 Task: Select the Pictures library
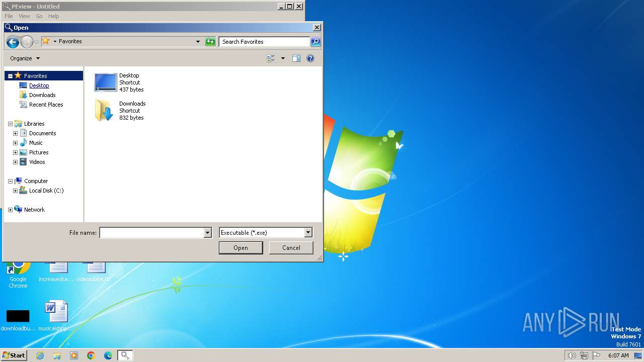39,152
